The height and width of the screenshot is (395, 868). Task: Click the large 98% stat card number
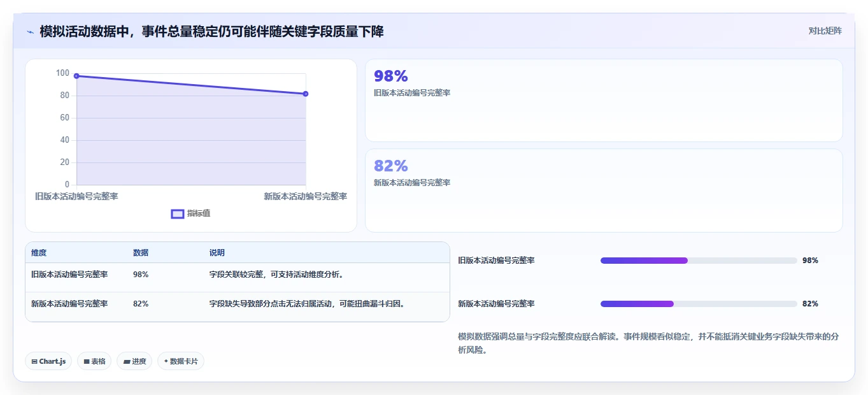coord(390,76)
